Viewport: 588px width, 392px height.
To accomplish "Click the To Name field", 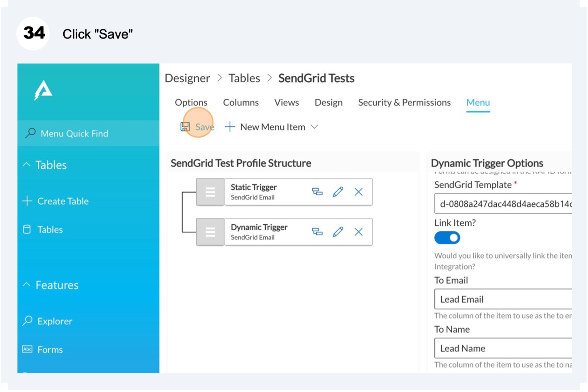I will click(x=503, y=348).
